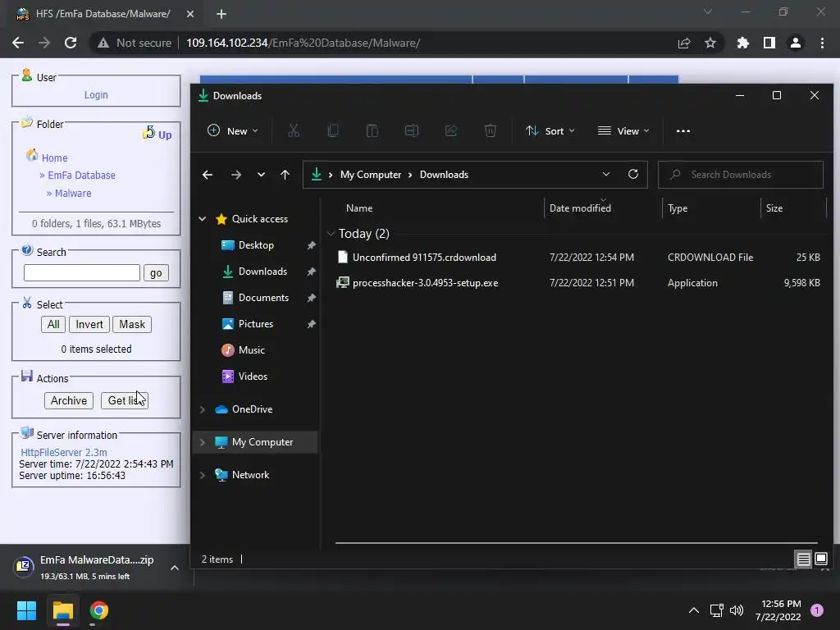Screen dimensions: 840x630
Task: Expand the OneDrive tree node
Action: tap(203, 409)
